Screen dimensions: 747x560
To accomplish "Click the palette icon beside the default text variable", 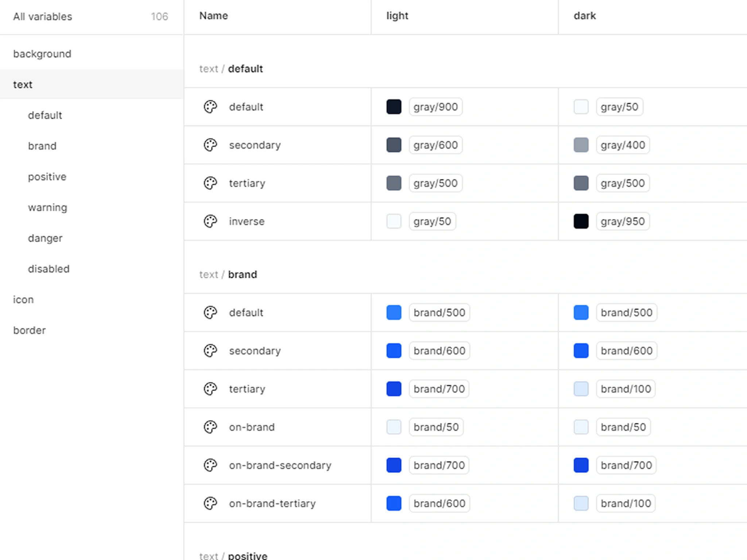I will [210, 107].
